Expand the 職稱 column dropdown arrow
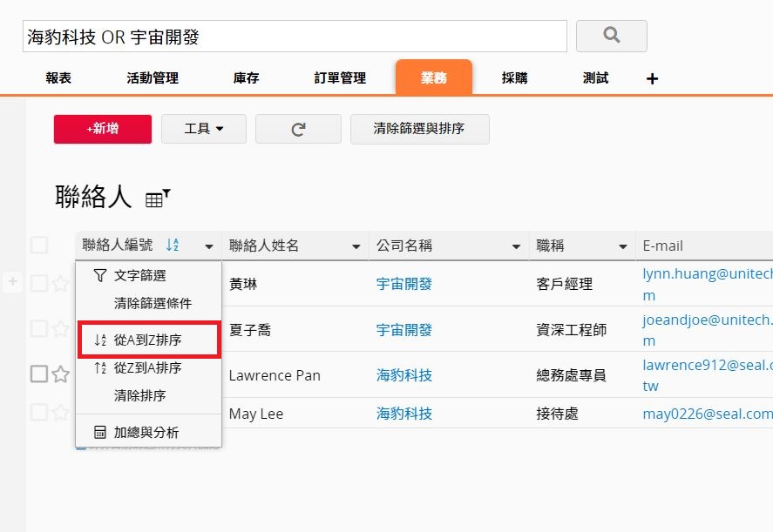The height and width of the screenshot is (532, 773). click(x=622, y=246)
